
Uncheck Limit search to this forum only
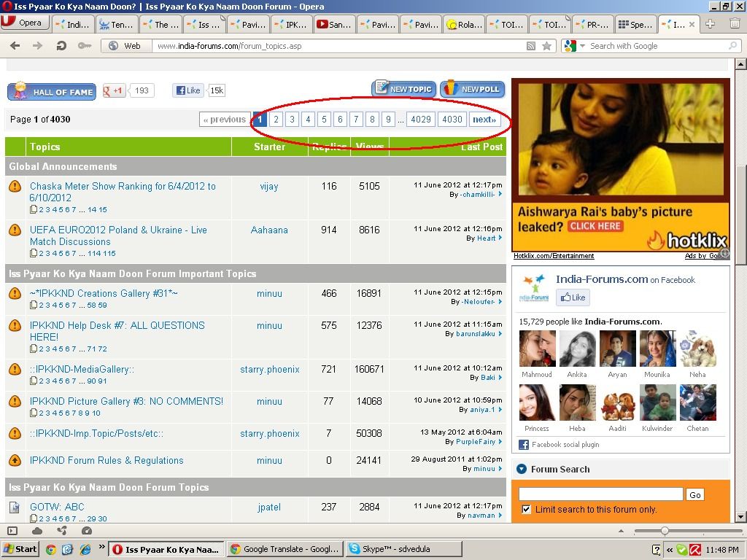pos(526,510)
